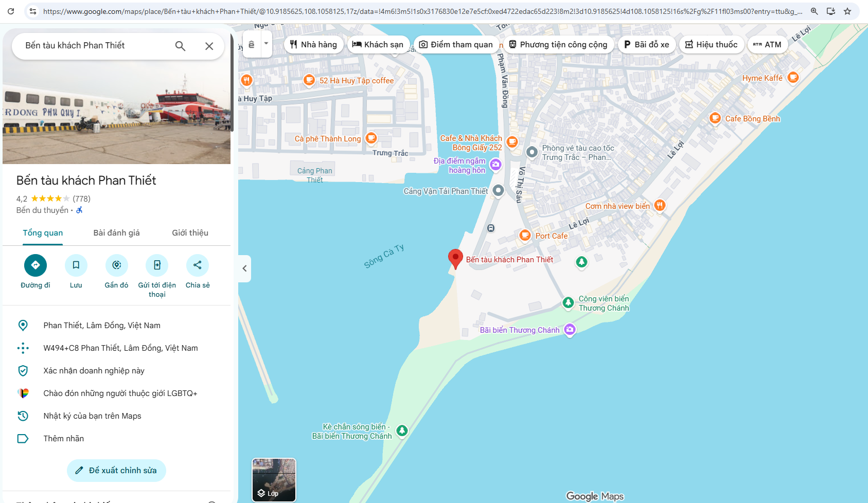
Task: Filter map by Khách sạn
Action: coord(378,45)
